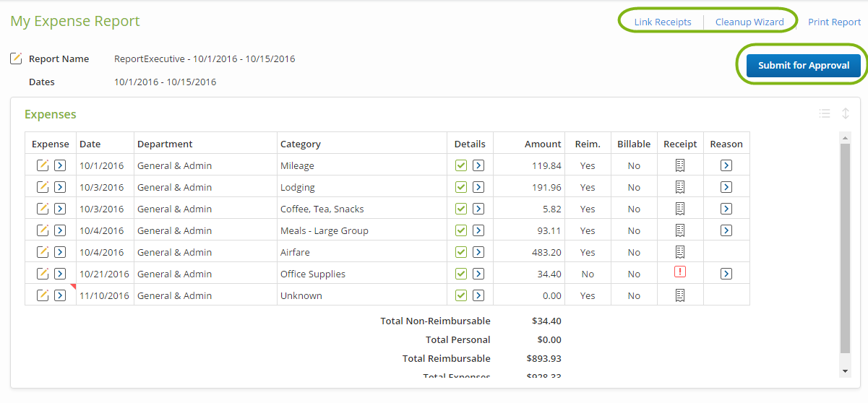Image resolution: width=868 pixels, height=403 pixels.
Task: Expand details arrow for Unknown row
Action: click(x=478, y=295)
